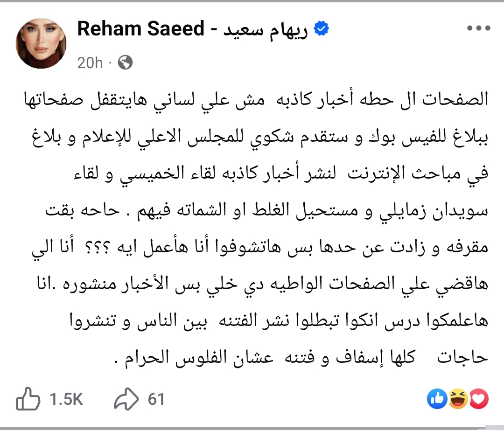Click the red heart Love reaction
Screen dimensions: 504x430
point(479,399)
